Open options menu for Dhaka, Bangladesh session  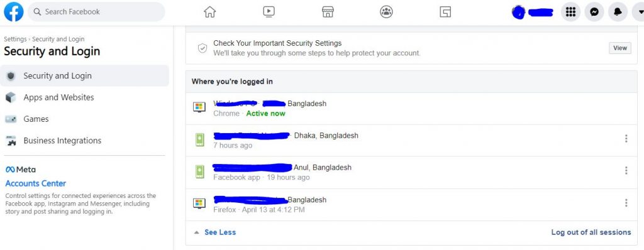point(626,139)
